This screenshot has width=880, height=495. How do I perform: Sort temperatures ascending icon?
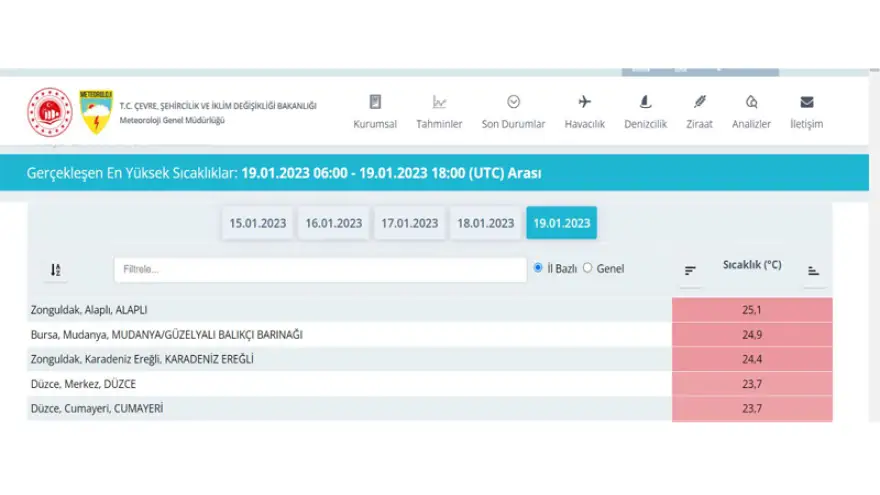point(813,271)
